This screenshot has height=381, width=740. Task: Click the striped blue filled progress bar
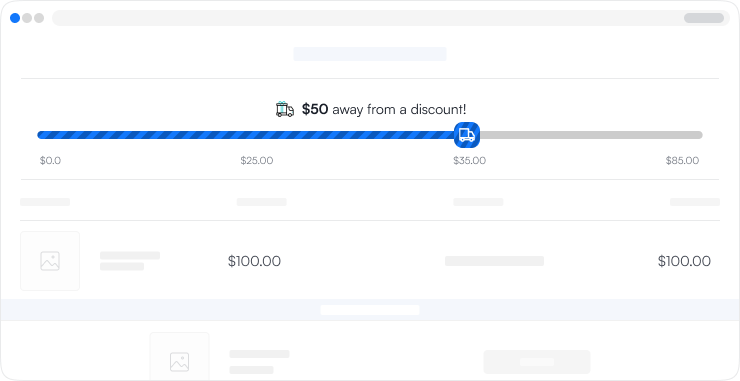point(246,135)
